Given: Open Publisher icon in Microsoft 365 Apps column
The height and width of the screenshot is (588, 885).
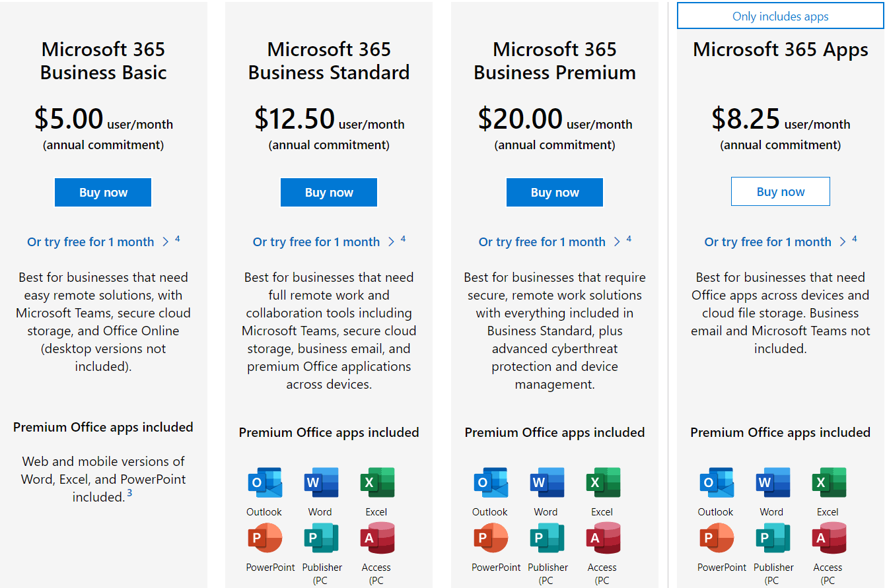Looking at the screenshot, I should 773,538.
